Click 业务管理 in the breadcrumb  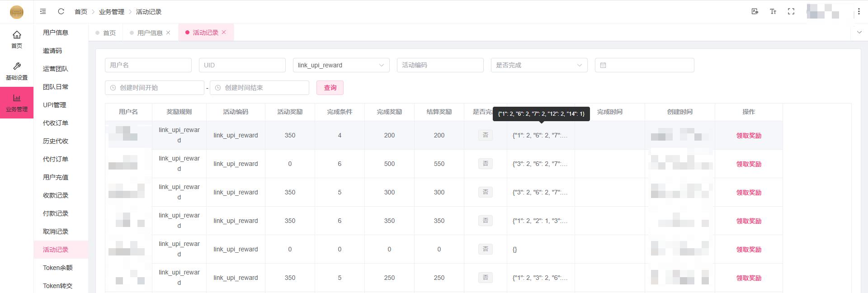coord(112,12)
